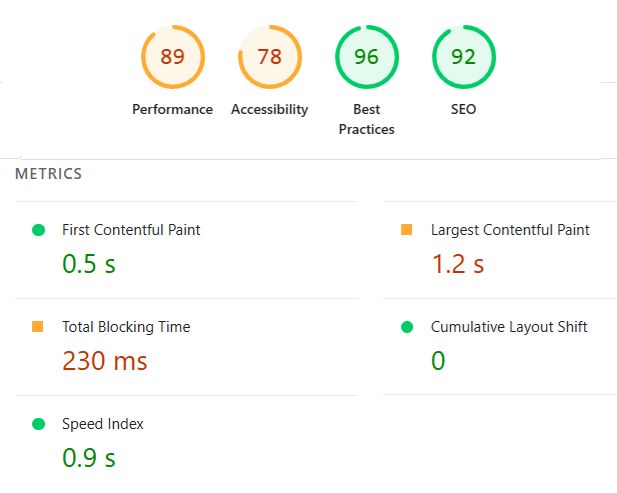Viewport: 617px width, 493px height.
Task: Click the Best Practices category label
Action: coord(366,119)
